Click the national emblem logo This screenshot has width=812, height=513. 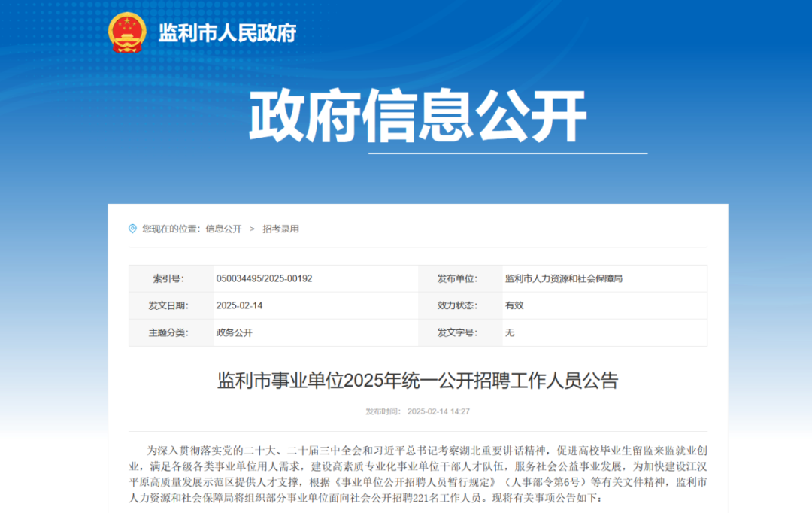127,32
